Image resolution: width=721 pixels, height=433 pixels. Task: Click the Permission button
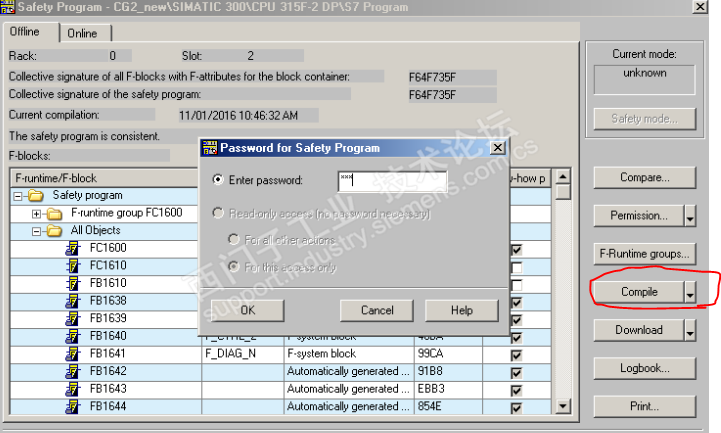pos(639,216)
